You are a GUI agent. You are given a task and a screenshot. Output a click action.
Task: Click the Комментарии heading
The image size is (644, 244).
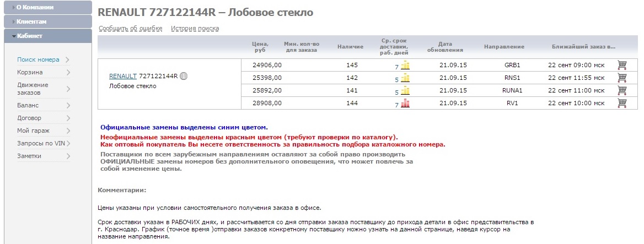tap(122, 190)
